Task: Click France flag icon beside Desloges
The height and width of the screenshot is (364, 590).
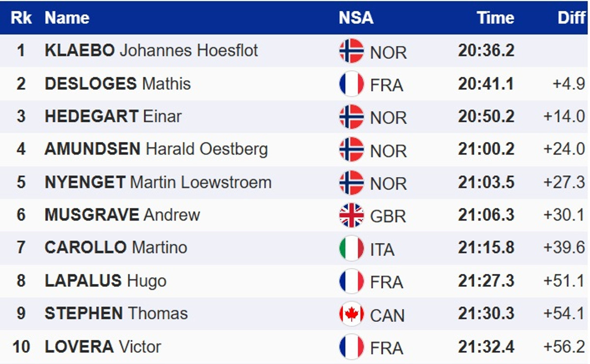Action: click(351, 84)
